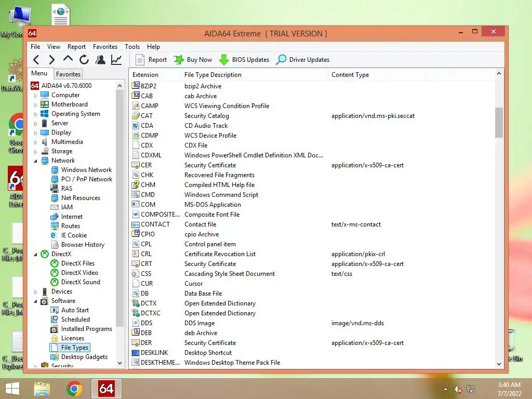The width and height of the screenshot is (532, 399).
Task: Click the DirectX Files icon
Action: 54,263
